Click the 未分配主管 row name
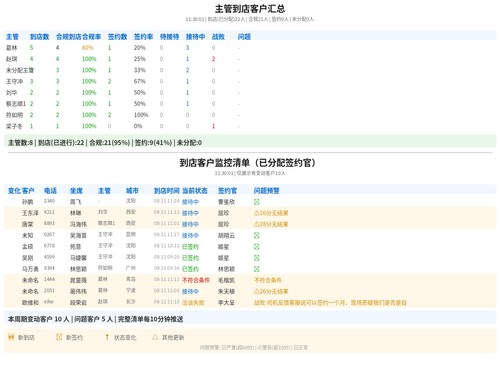This screenshot has width=500, height=370. click(20, 70)
